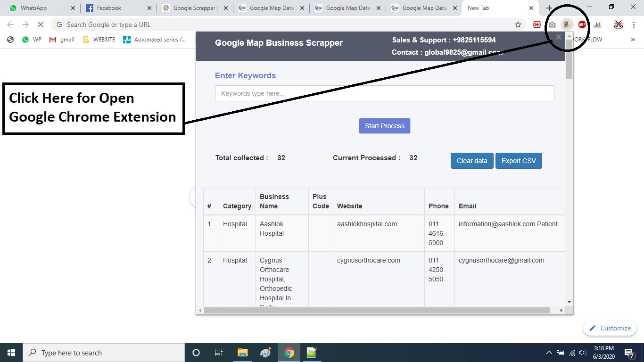Expand the hidden bookmarks overflow chevron
This screenshot has height=362, width=644.
[x=633, y=40]
